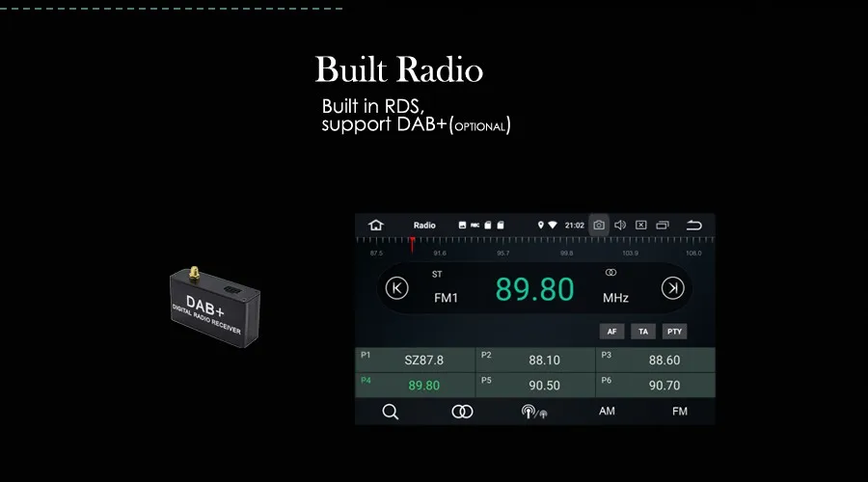Viewport: 868px width, 482px height.
Task: Seek to next station button
Action: coord(672,288)
